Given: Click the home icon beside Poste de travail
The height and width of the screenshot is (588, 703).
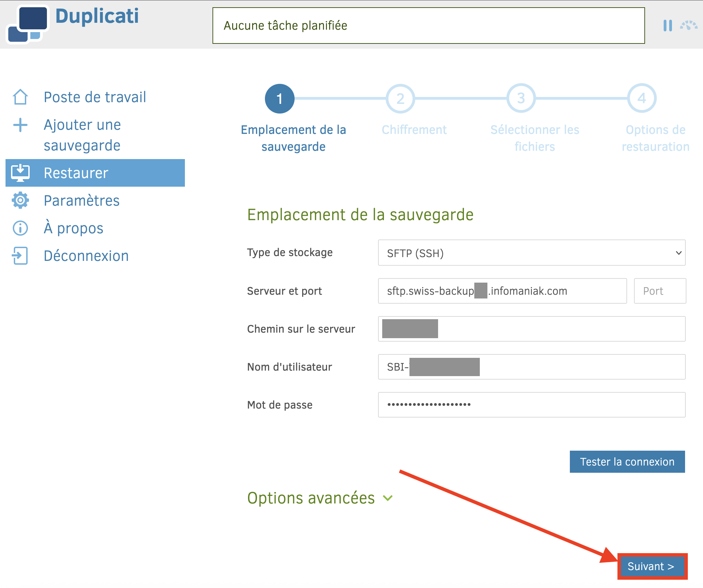Looking at the screenshot, I should point(20,97).
